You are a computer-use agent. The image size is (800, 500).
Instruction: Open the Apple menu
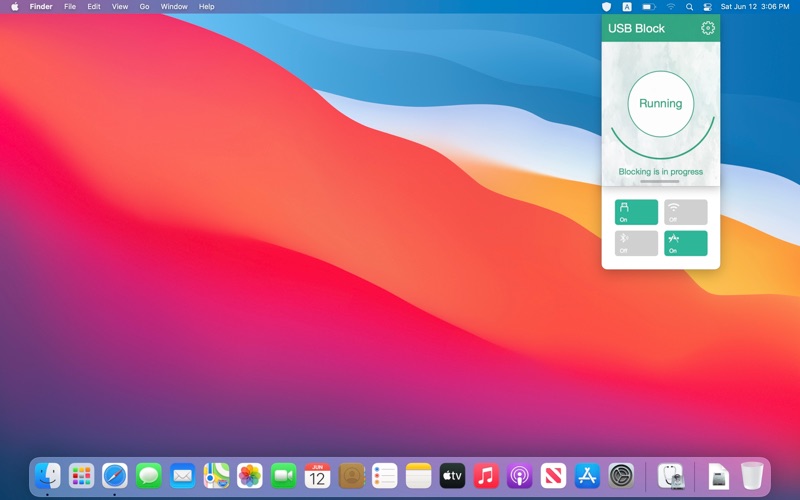tap(14, 7)
